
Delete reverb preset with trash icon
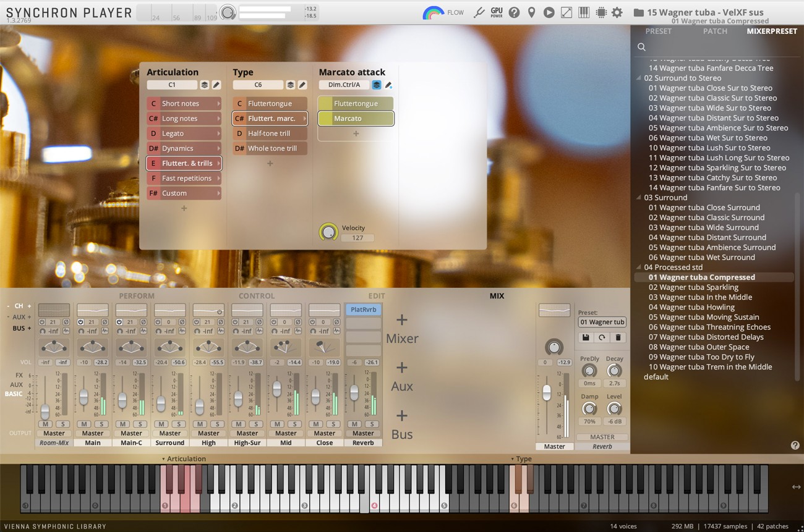coord(617,338)
